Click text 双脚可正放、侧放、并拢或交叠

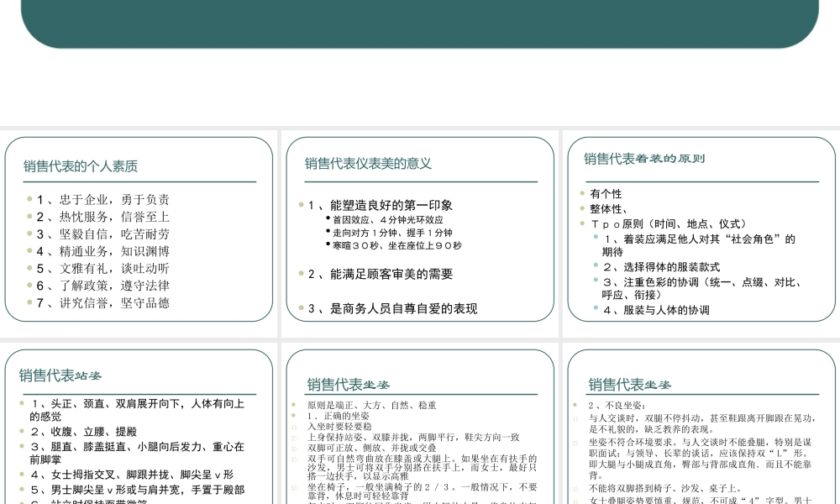pos(372,448)
